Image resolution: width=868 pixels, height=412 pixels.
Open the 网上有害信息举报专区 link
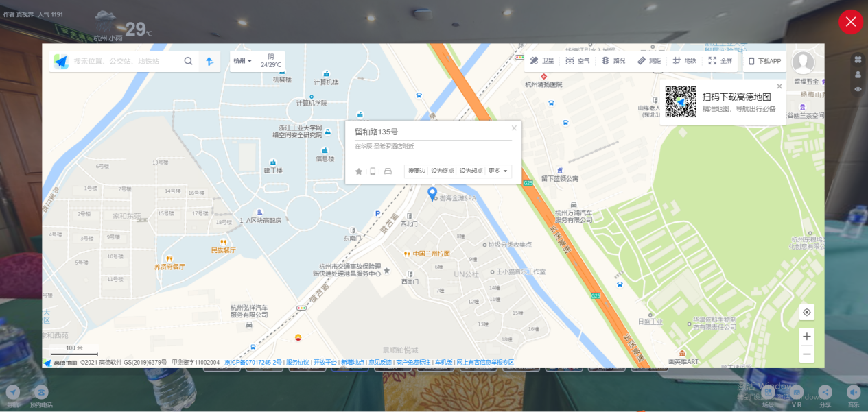[x=485, y=362]
